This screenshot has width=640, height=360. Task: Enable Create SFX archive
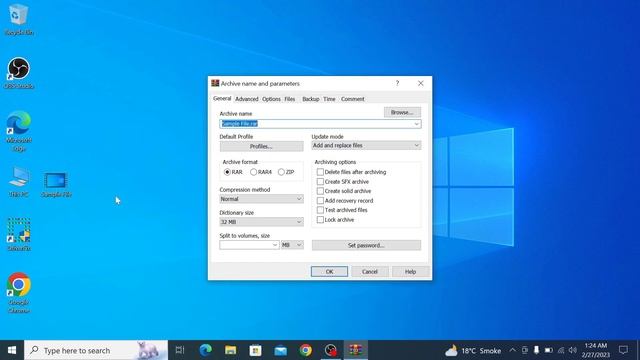pyautogui.click(x=343, y=182)
